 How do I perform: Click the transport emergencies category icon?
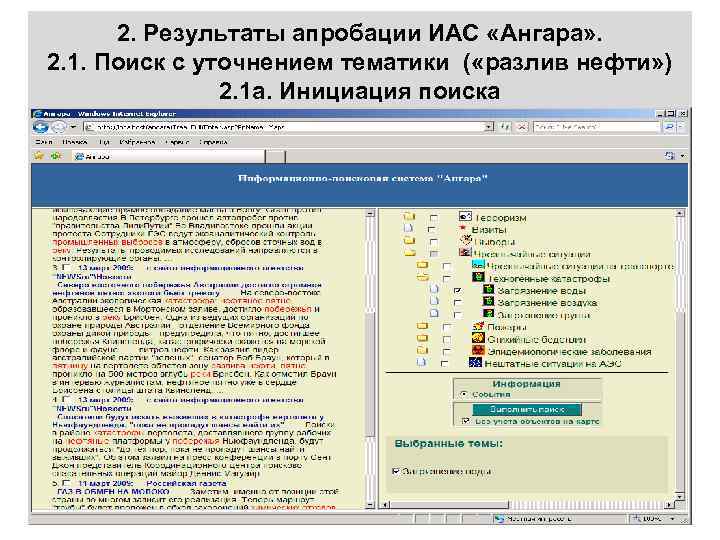tap(478, 265)
